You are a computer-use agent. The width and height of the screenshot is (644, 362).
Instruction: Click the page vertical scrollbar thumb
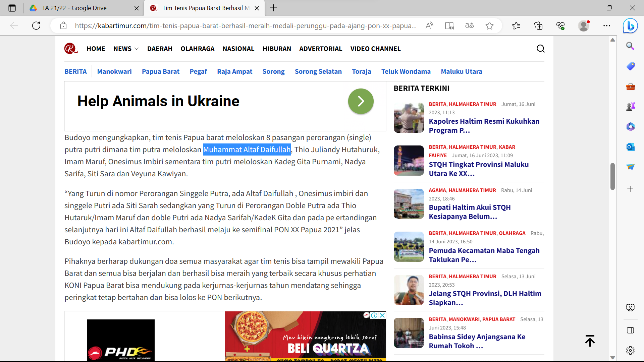pyautogui.click(x=612, y=176)
